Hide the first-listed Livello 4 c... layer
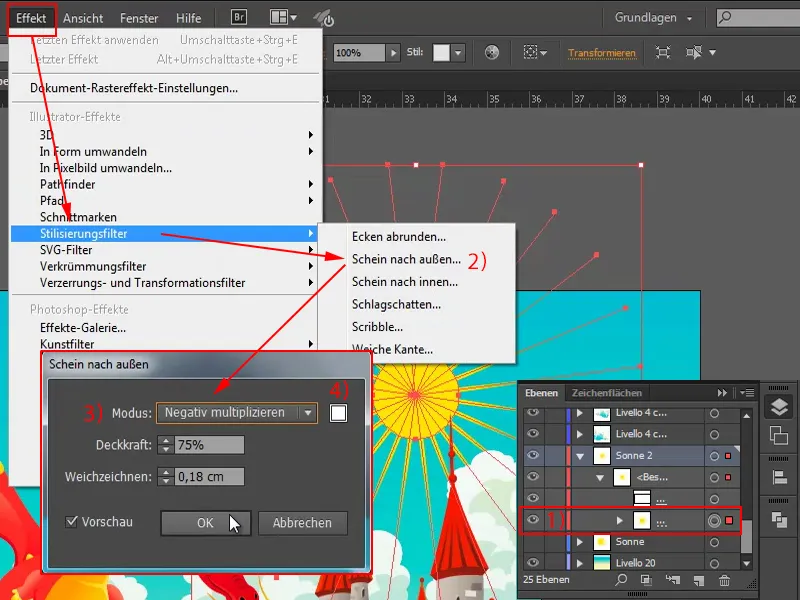Viewport: 800px width, 600px height. click(533, 412)
